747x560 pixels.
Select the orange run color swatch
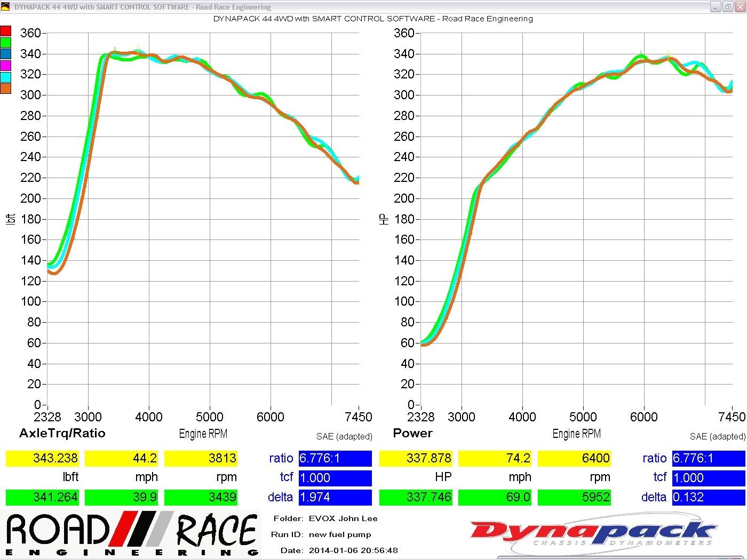5,89
